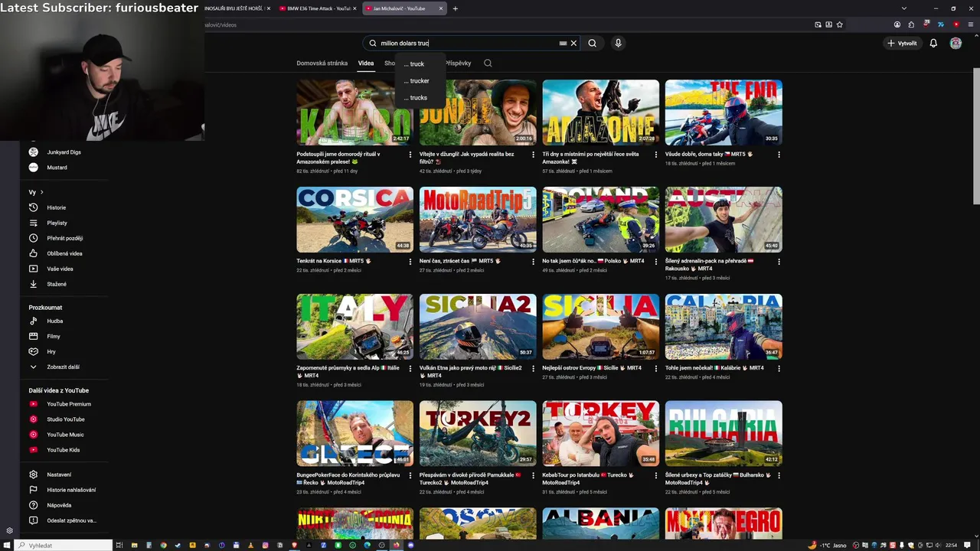Open the CORSICA video thumbnail
This screenshot has height=551, width=980.
click(x=354, y=220)
